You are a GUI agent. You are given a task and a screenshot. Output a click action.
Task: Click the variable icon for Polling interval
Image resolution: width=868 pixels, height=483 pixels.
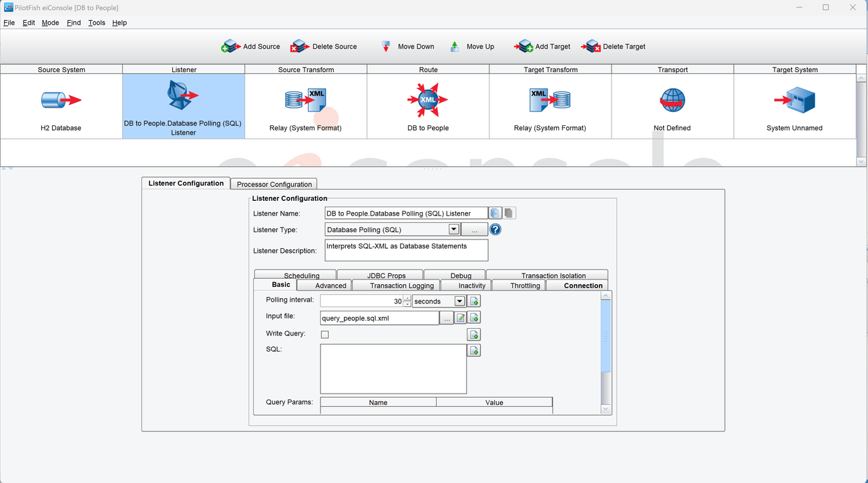point(474,302)
